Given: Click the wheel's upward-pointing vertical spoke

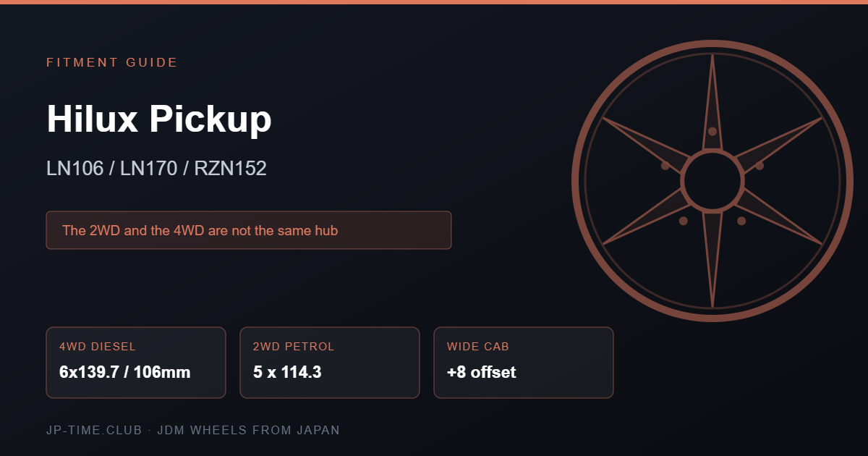Looking at the screenshot, I should point(712,101).
